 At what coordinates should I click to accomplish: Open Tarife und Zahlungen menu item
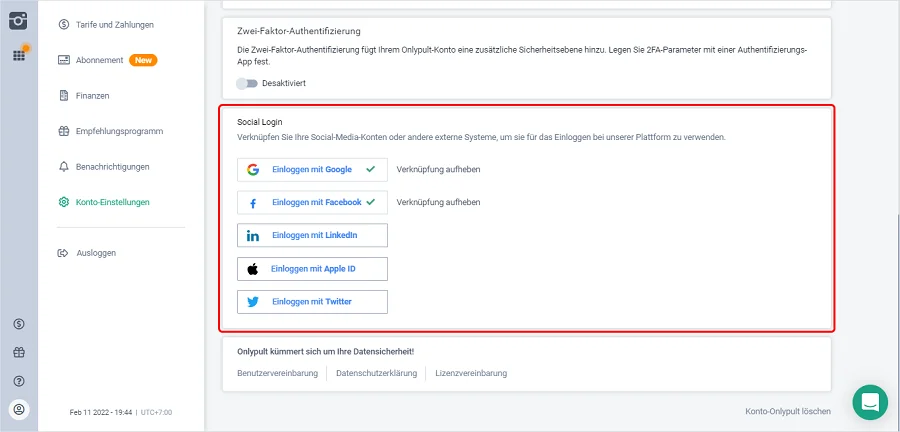coord(114,24)
